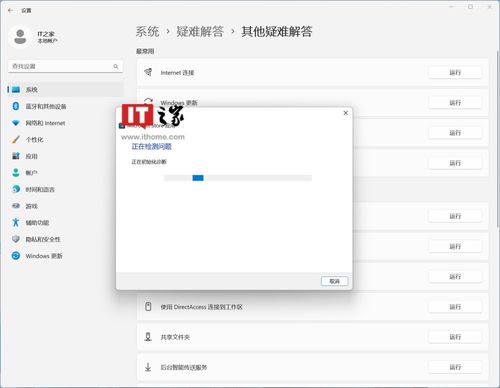
Task: Click the network Wi-Fi icon in sidebar
Action: tap(16, 123)
